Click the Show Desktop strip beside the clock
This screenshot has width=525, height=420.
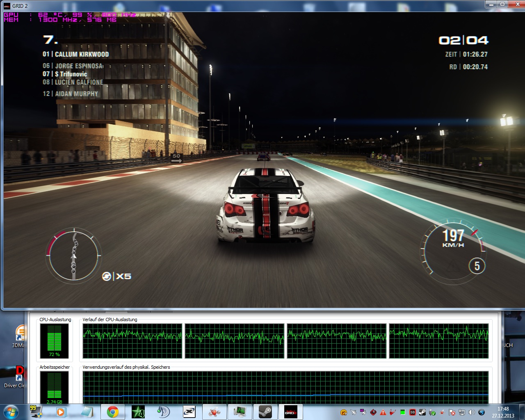pyautogui.click(x=522, y=412)
